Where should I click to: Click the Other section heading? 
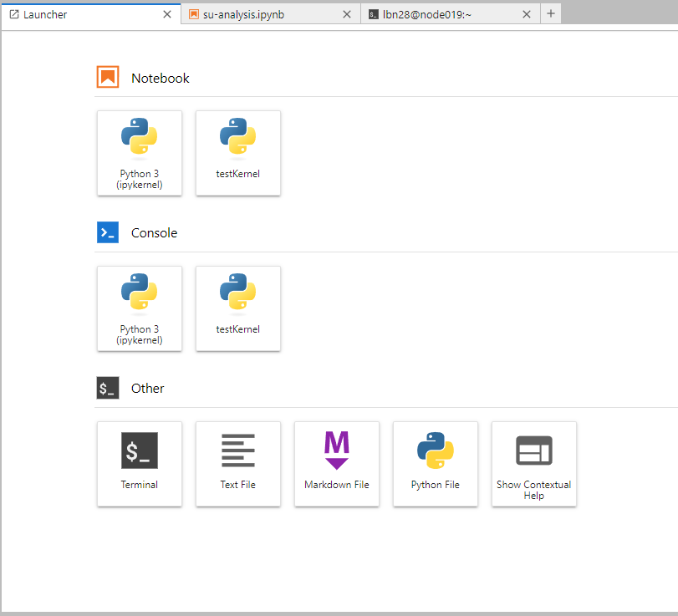pyautogui.click(x=148, y=388)
